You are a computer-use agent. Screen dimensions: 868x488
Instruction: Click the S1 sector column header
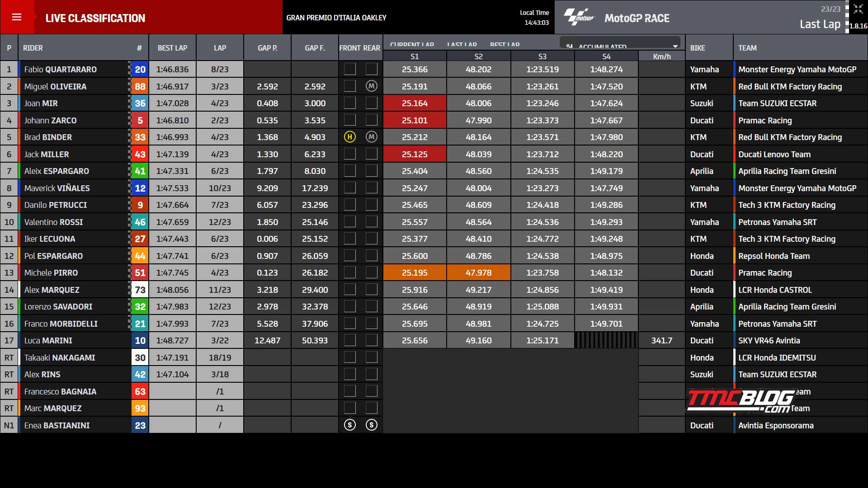[x=415, y=56]
